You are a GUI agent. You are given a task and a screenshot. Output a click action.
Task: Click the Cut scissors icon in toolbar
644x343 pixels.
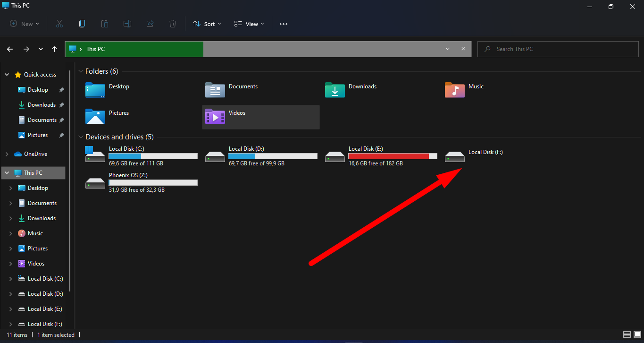point(59,24)
